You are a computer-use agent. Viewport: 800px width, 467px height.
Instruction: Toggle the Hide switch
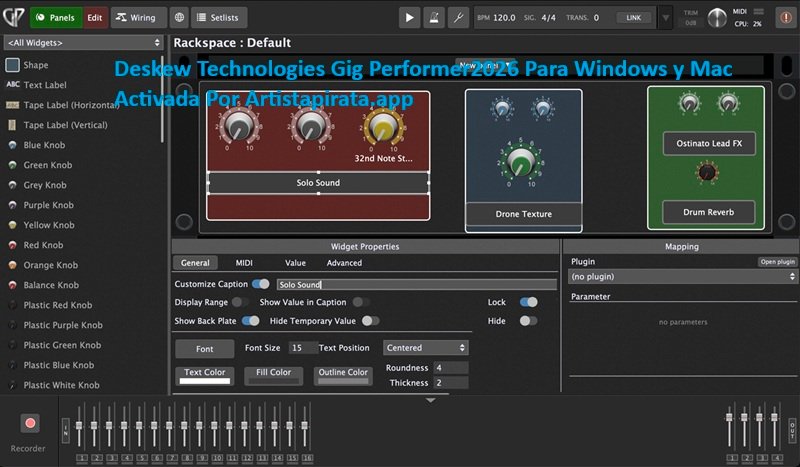(x=529, y=321)
